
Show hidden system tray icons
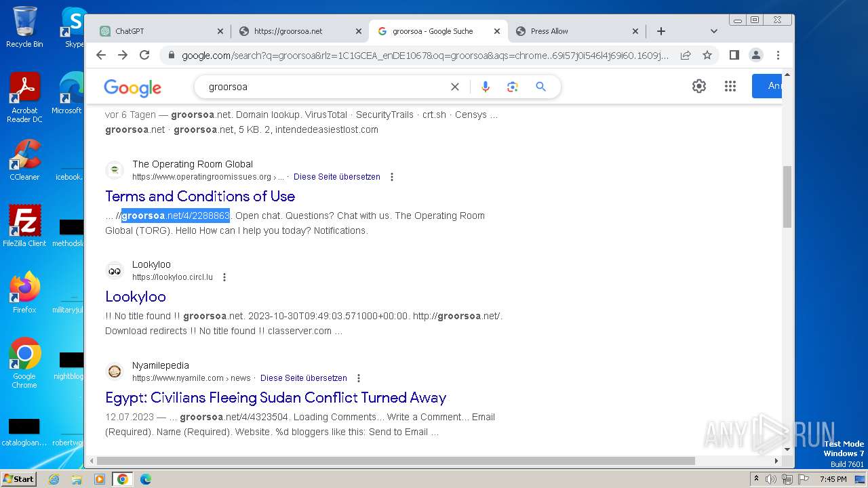(757, 479)
